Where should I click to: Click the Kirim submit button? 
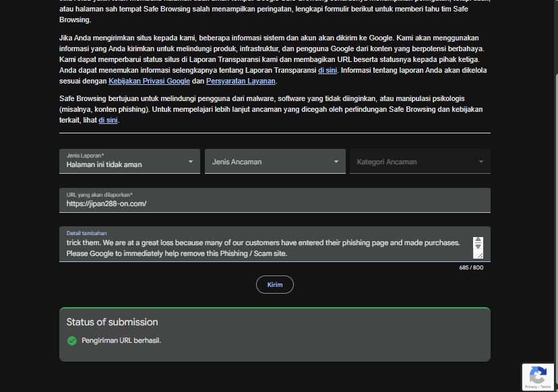(x=275, y=285)
